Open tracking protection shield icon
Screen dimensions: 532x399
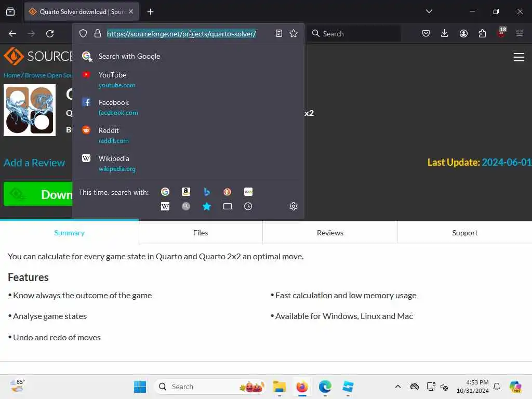click(83, 33)
